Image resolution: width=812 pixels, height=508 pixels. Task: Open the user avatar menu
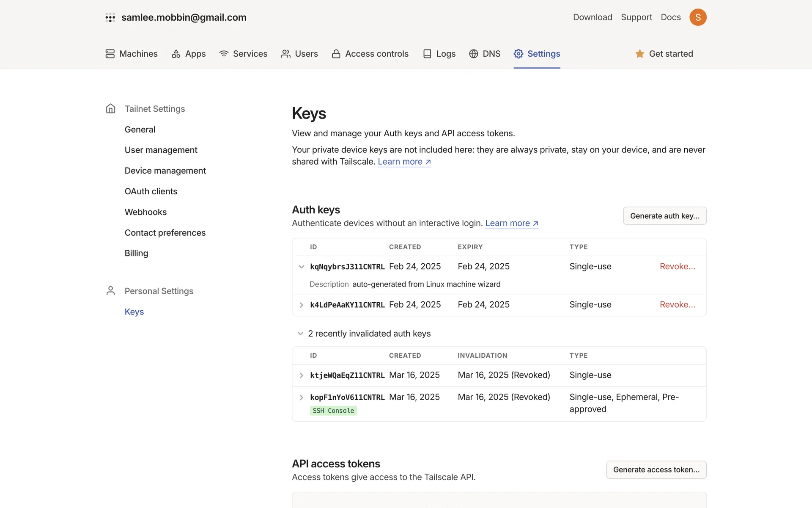(x=698, y=17)
